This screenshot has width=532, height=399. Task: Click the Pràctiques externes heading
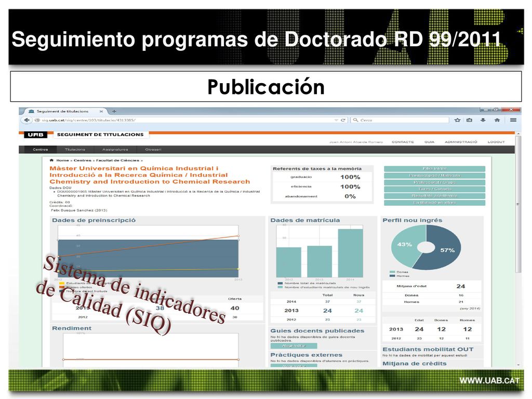(307, 355)
